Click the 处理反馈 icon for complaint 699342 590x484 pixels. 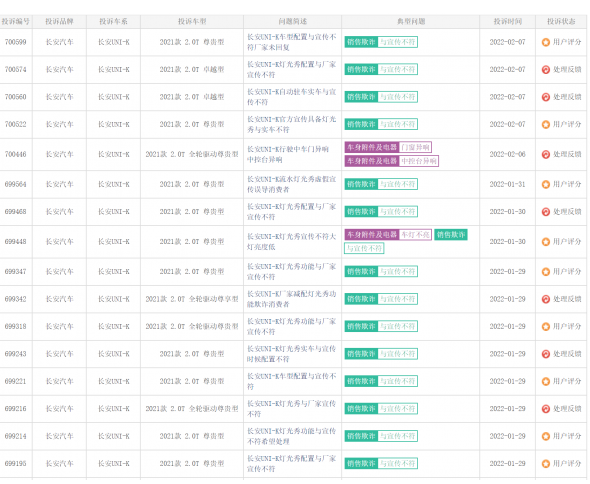546,299
